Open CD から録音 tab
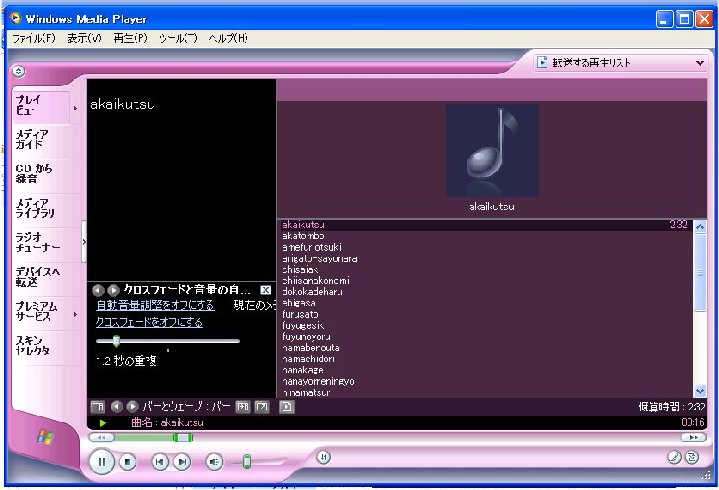This screenshot has width=719, height=490. pyautogui.click(x=45, y=174)
